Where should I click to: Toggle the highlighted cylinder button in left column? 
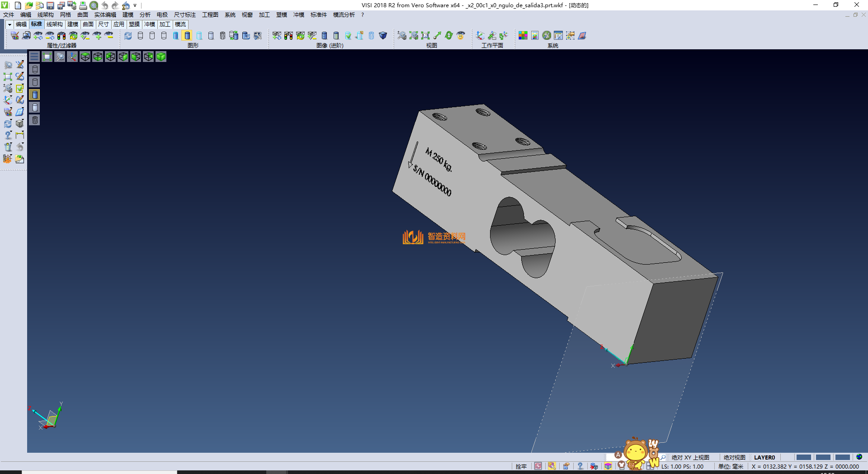(35, 95)
